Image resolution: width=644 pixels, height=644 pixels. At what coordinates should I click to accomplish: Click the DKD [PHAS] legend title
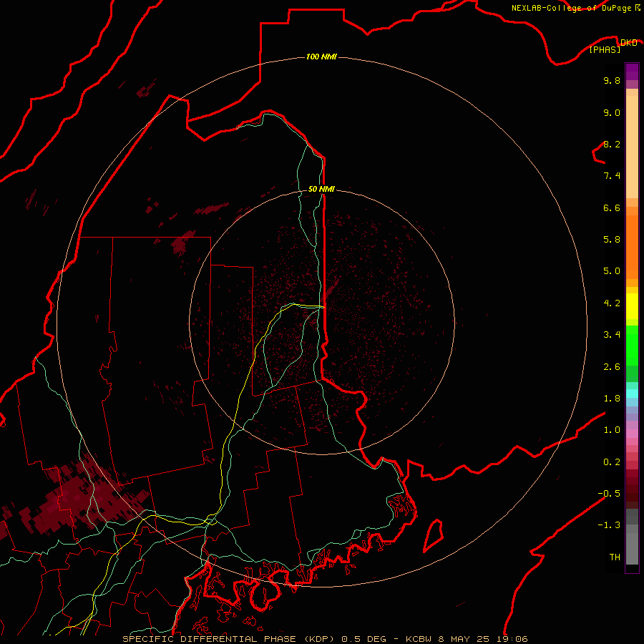pyautogui.click(x=613, y=46)
